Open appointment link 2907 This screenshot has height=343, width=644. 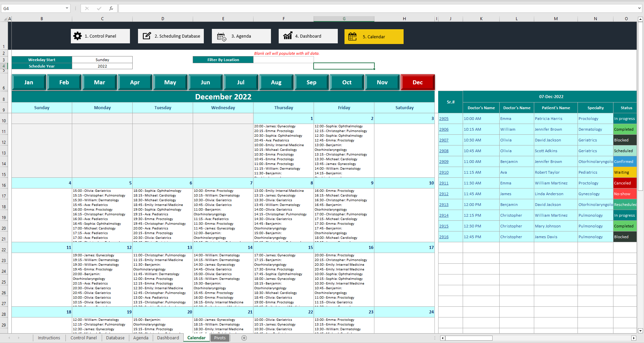click(x=444, y=140)
